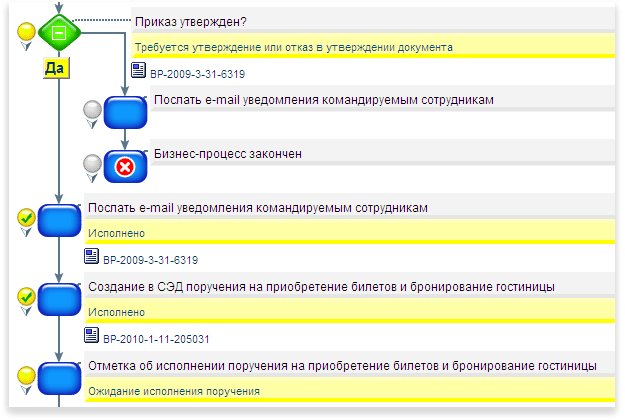Open the document icon under the executed e-mail step
625x420 pixels.
click(x=92, y=257)
